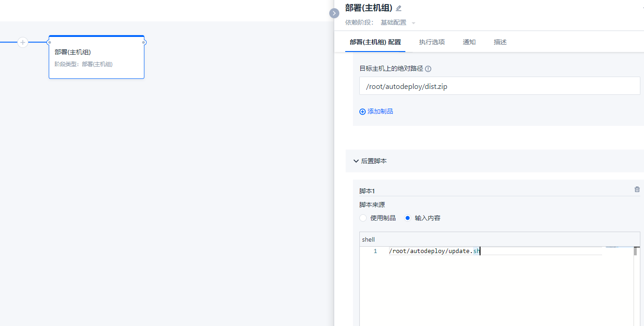Click the shell script line in the editor
Viewport: 644px width, 326px height.
[x=434, y=251]
